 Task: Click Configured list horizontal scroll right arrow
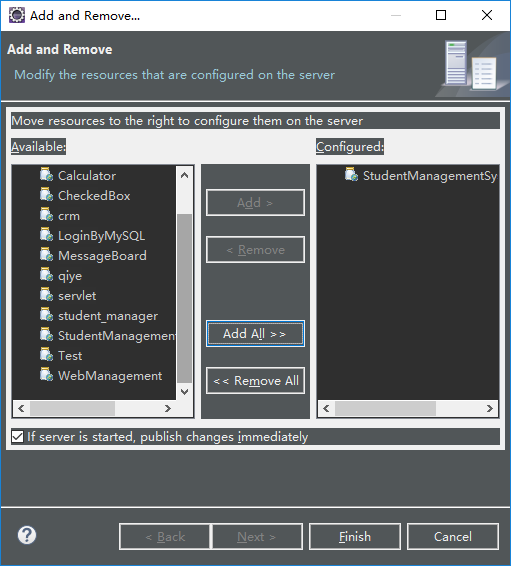pos(489,409)
